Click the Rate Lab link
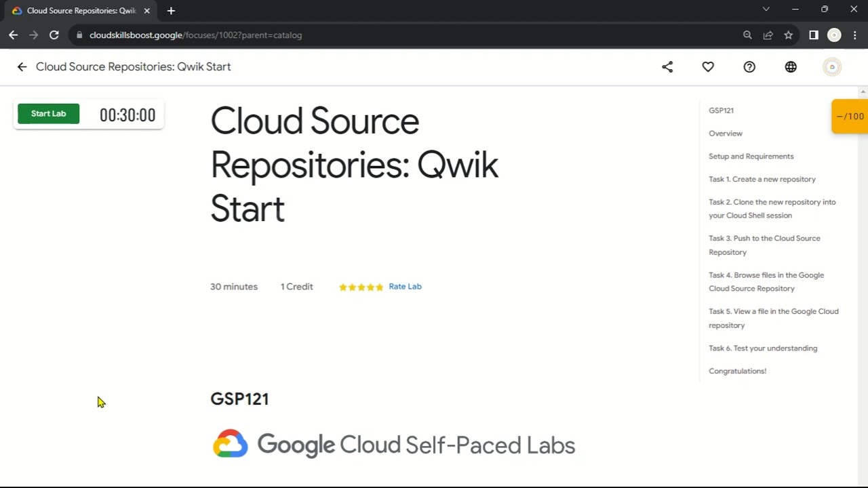Image resolution: width=868 pixels, height=488 pixels. pos(405,287)
